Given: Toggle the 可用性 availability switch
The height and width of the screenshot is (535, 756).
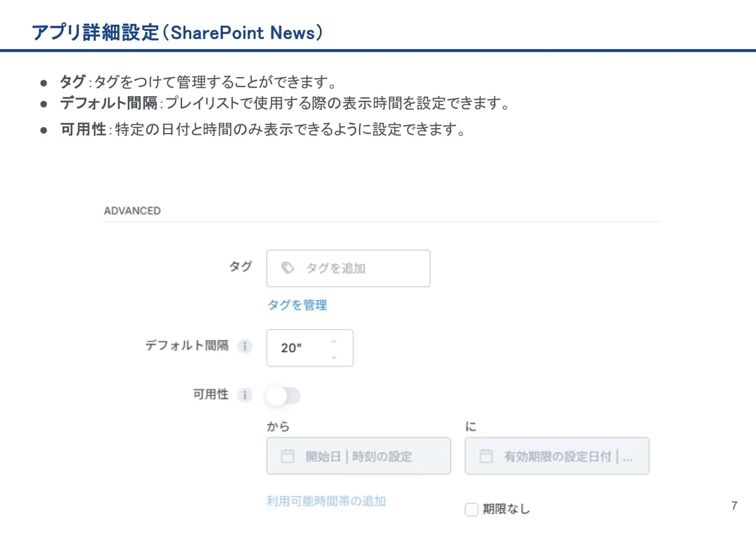Looking at the screenshot, I should click(283, 396).
